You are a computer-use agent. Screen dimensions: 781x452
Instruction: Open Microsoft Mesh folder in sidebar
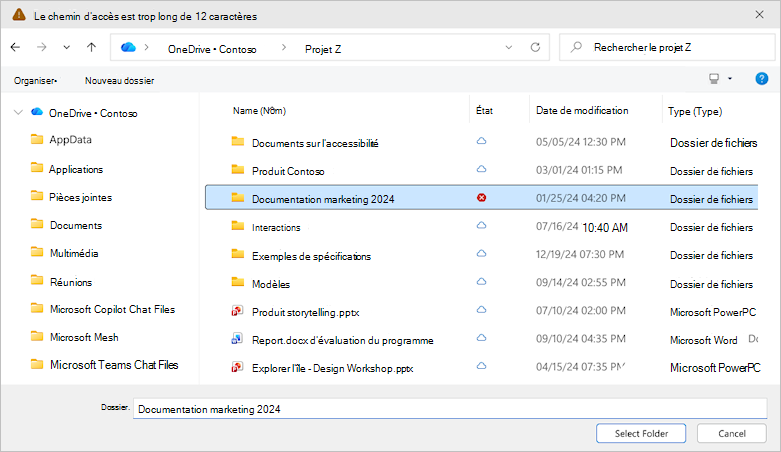coord(84,337)
